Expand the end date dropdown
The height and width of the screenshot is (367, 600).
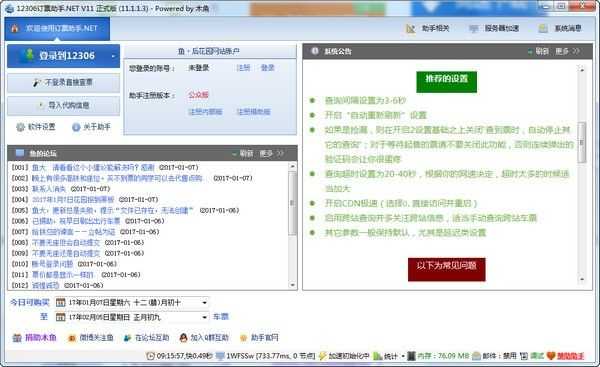coord(205,317)
